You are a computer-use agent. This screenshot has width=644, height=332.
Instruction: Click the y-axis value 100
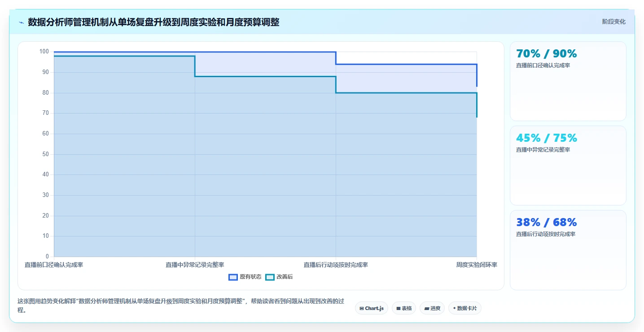click(44, 52)
